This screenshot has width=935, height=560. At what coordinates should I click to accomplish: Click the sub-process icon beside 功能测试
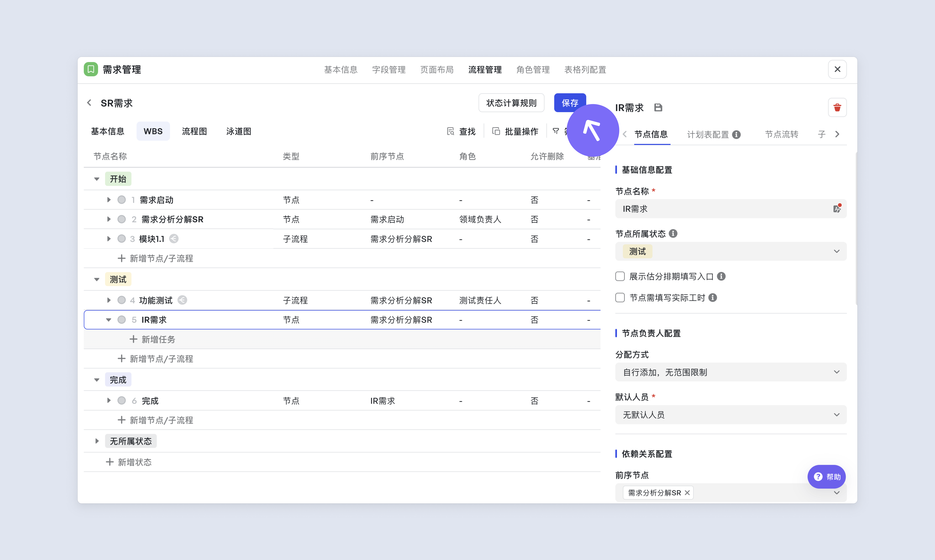(182, 300)
